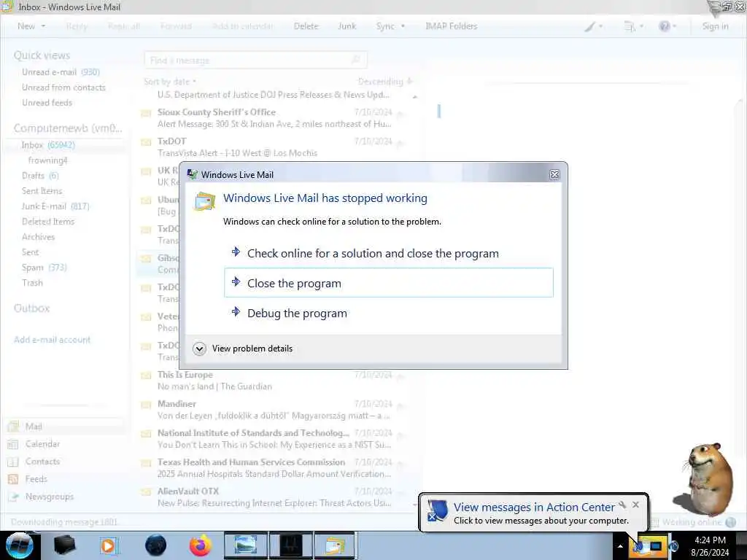Open the Sort by date dropdown

[x=169, y=82]
